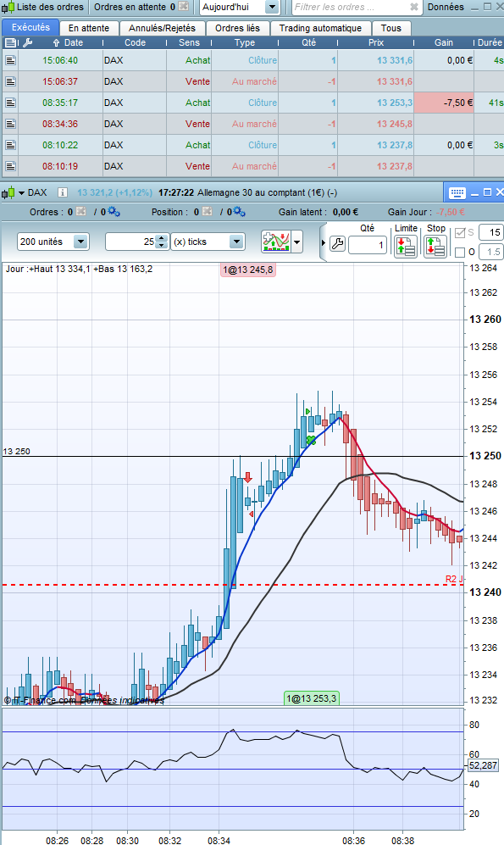Click the red sell arrow marker on chart
This screenshot has width=504, height=845.
tap(247, 477)
